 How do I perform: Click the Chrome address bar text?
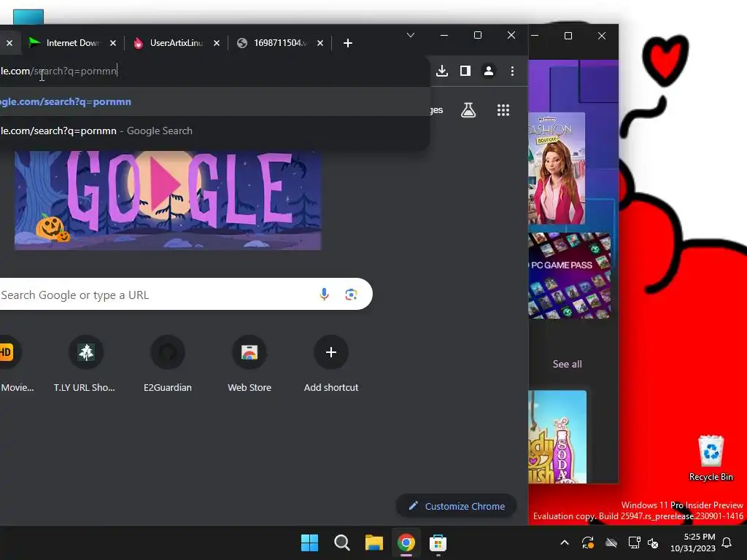[58, 71]
